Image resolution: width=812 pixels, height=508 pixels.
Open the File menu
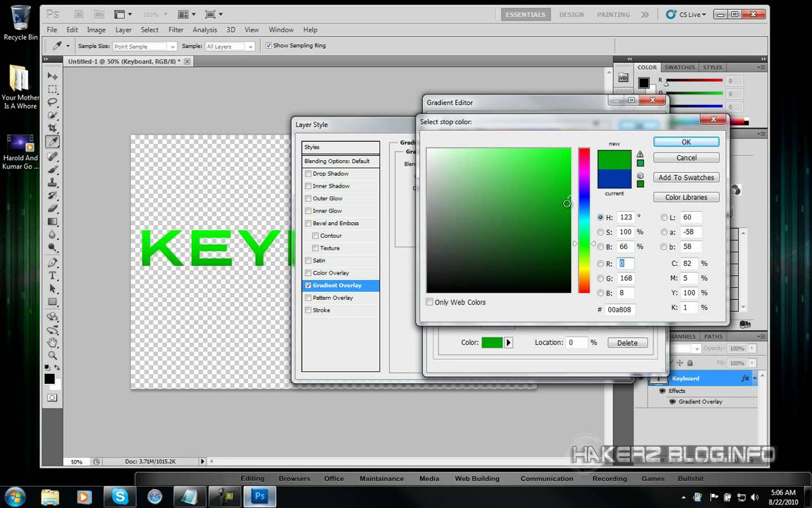[51, 30]
